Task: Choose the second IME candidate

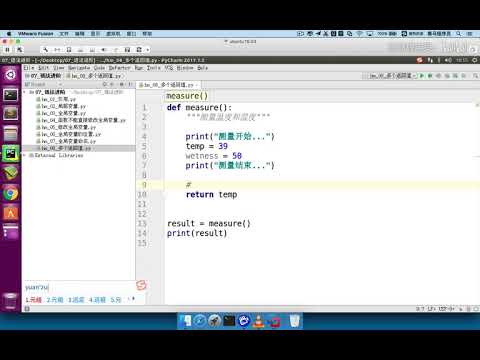Action: tap(55, 300)
